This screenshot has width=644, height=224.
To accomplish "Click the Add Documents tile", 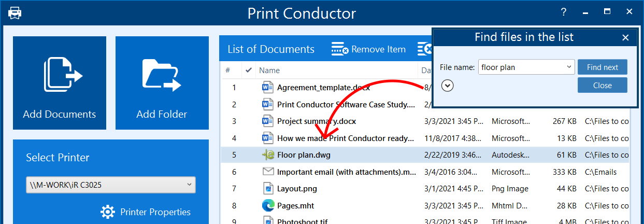I will [60, 83].
